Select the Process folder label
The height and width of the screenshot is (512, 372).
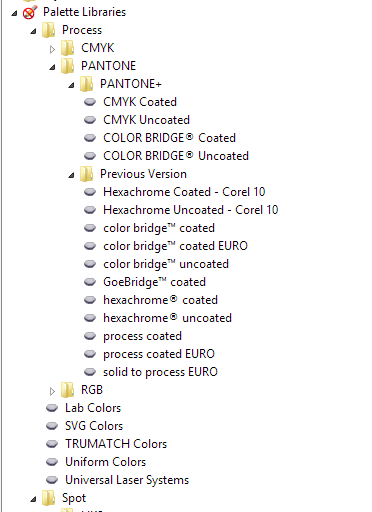click(82, 30)
